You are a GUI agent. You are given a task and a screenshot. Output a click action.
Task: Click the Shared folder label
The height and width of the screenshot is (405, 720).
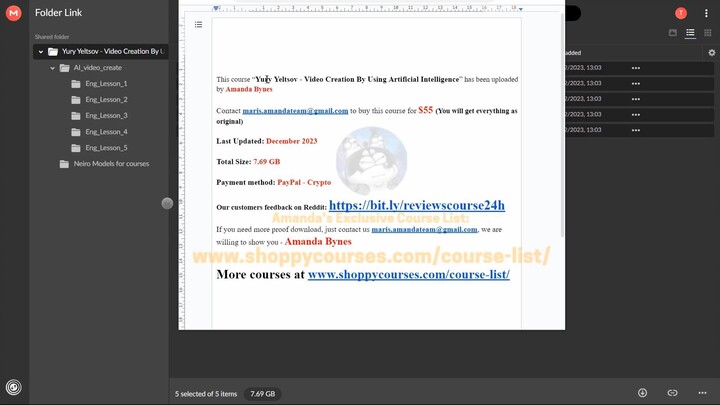click(52, 37)
